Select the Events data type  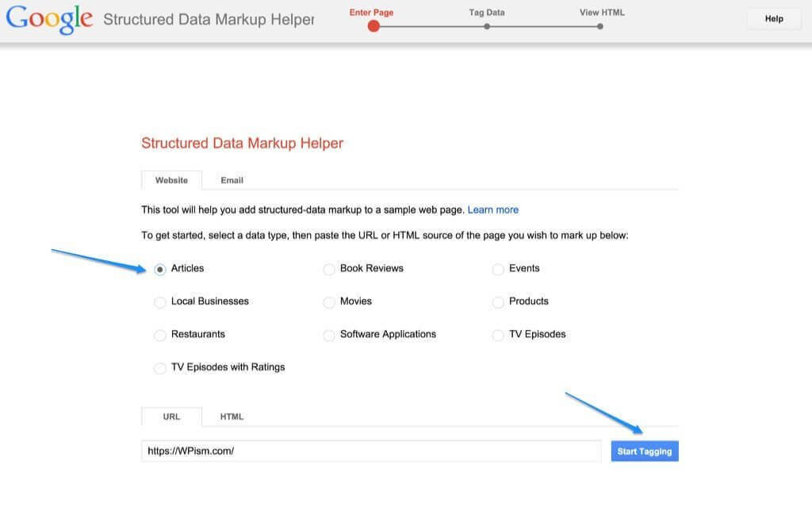pos(498,269)
